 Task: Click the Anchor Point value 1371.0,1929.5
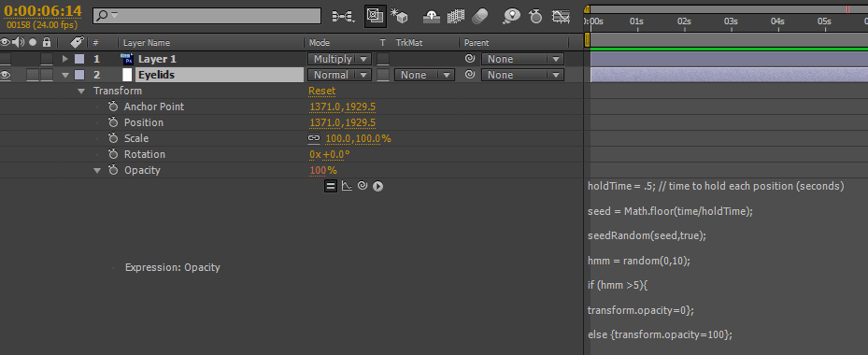[x=343, y=106]
